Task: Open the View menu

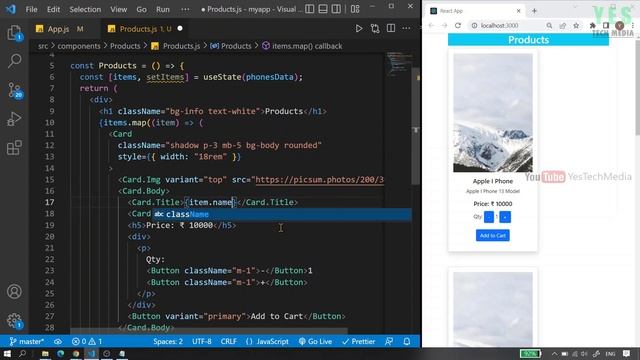Action: point(118,9)
